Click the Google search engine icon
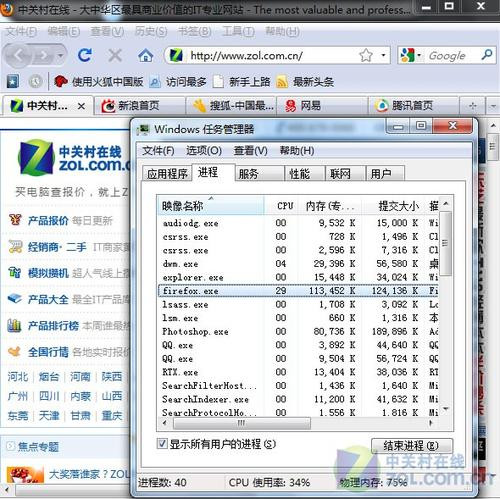This screenshot has height=499, width=500. (407, 55)
